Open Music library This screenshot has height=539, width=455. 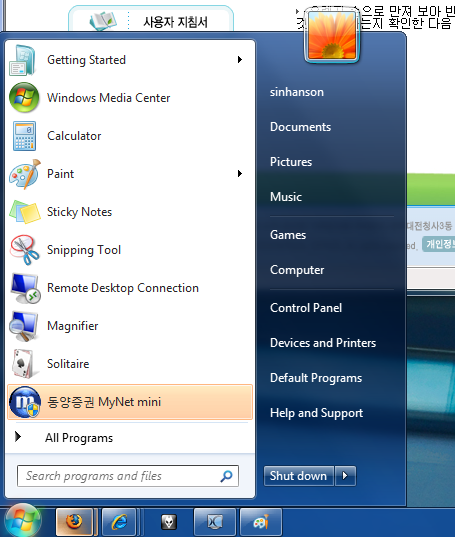tap(286, 197)
